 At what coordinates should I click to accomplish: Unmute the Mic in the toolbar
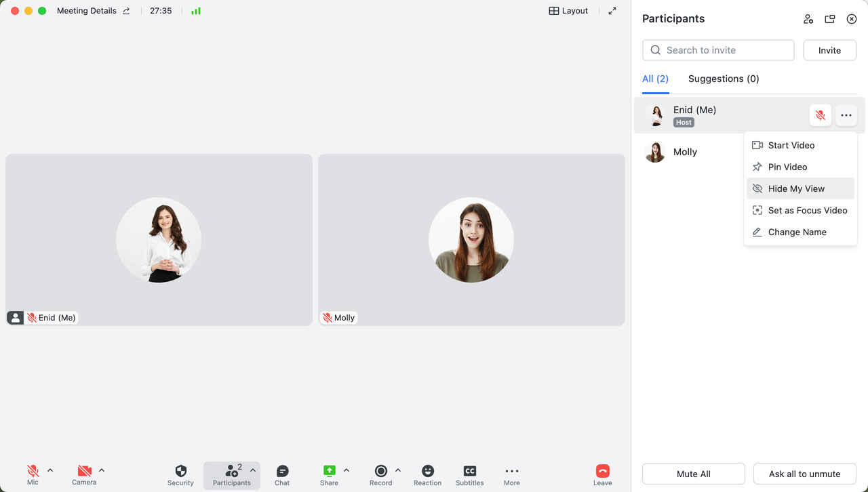(x=33, y=472)
